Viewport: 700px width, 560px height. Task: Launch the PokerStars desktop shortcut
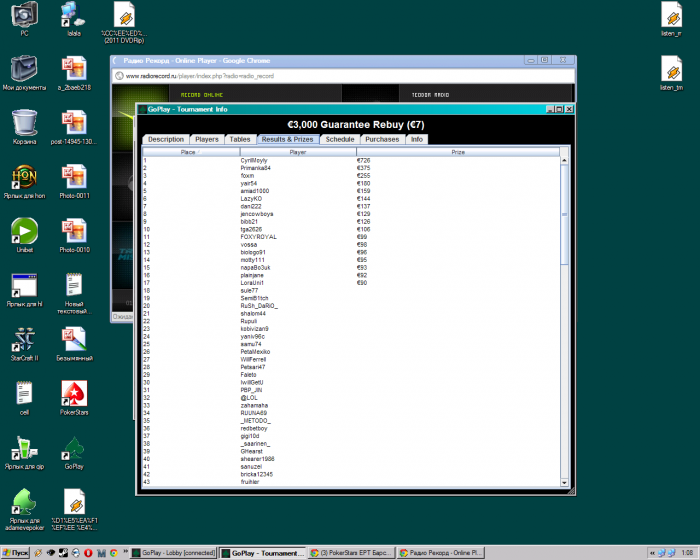(74, 398)
